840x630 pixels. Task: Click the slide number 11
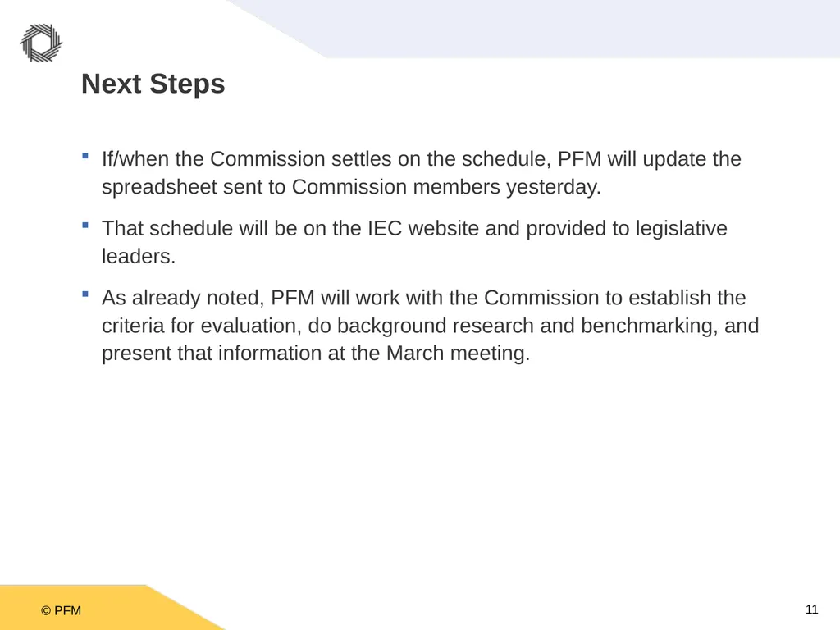811,609
